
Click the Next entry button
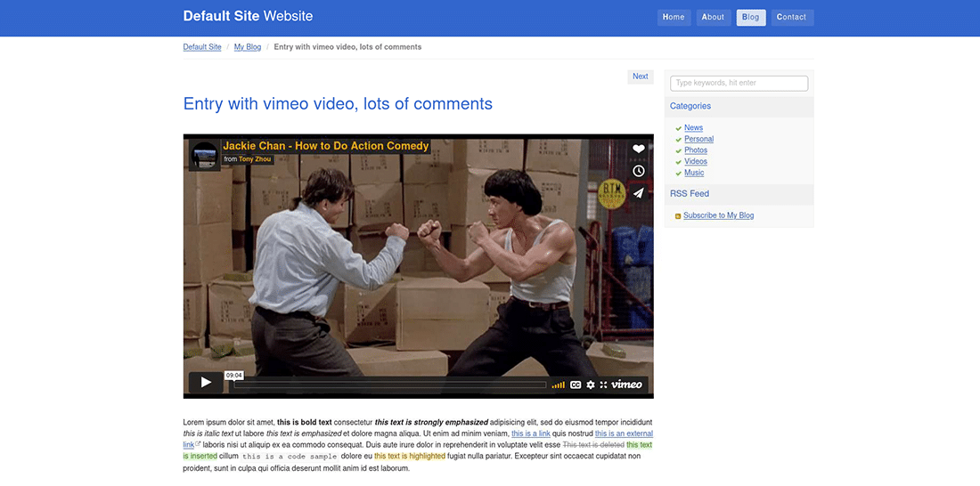click(640, 77)
